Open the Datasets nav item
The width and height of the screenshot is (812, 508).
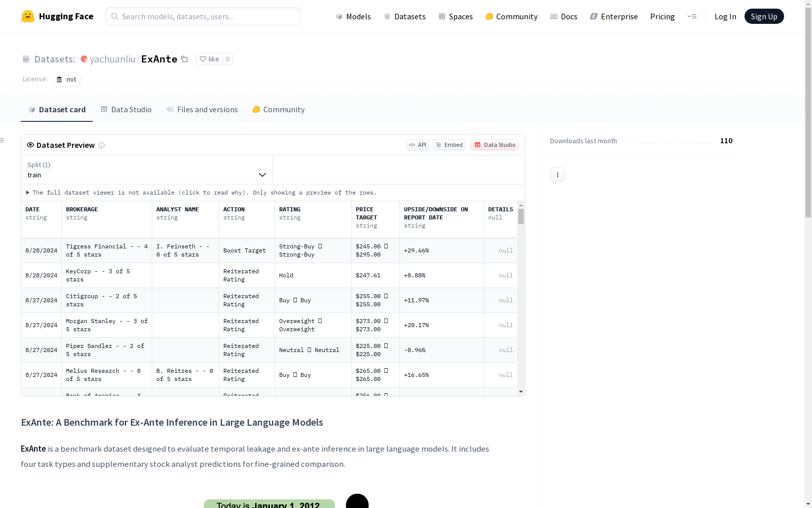tap(404, 16)
